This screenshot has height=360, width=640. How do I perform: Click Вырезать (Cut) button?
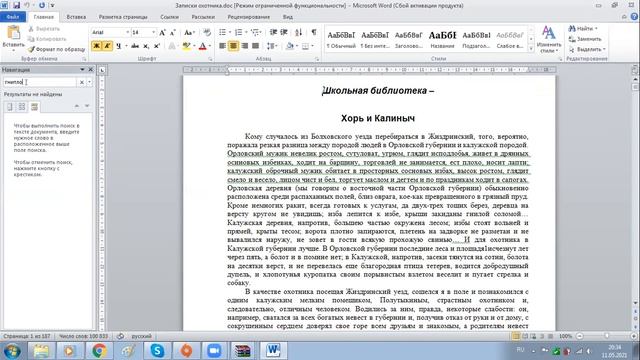(x=44, y=29)
